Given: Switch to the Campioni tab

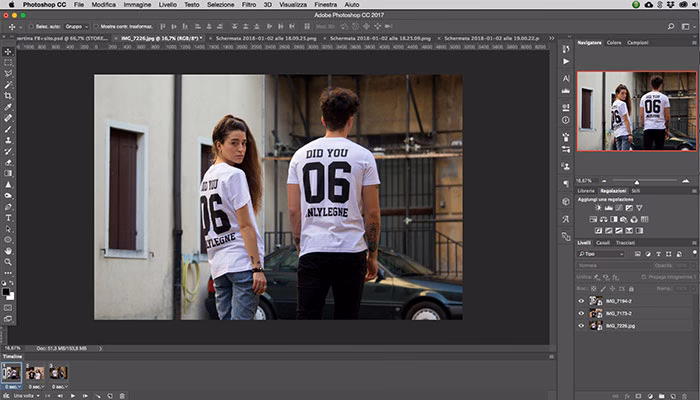Looking at the screenshot, I should [x=638, y=43].
